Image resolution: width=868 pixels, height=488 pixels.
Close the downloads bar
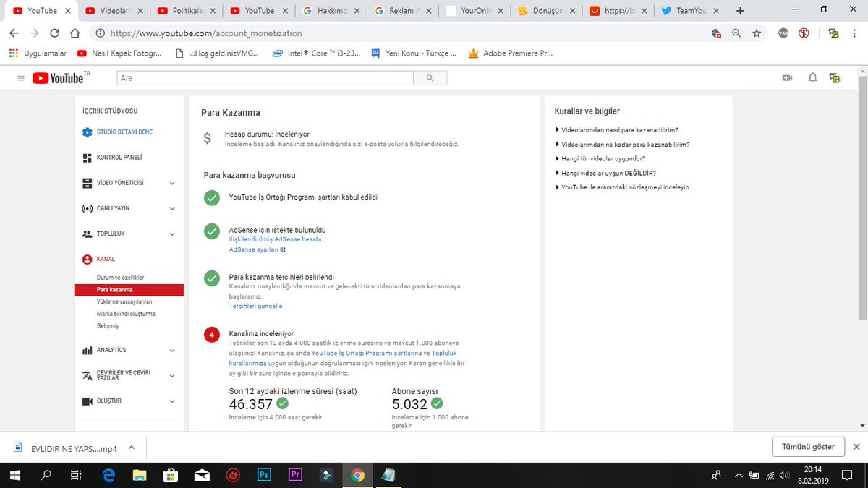(x=856, y=447)
